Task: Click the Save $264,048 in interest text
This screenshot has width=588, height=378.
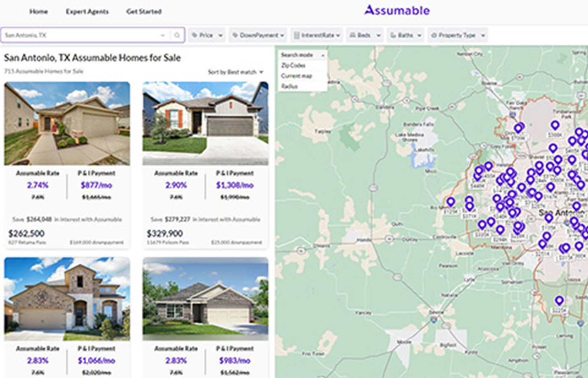Action: 67,219
